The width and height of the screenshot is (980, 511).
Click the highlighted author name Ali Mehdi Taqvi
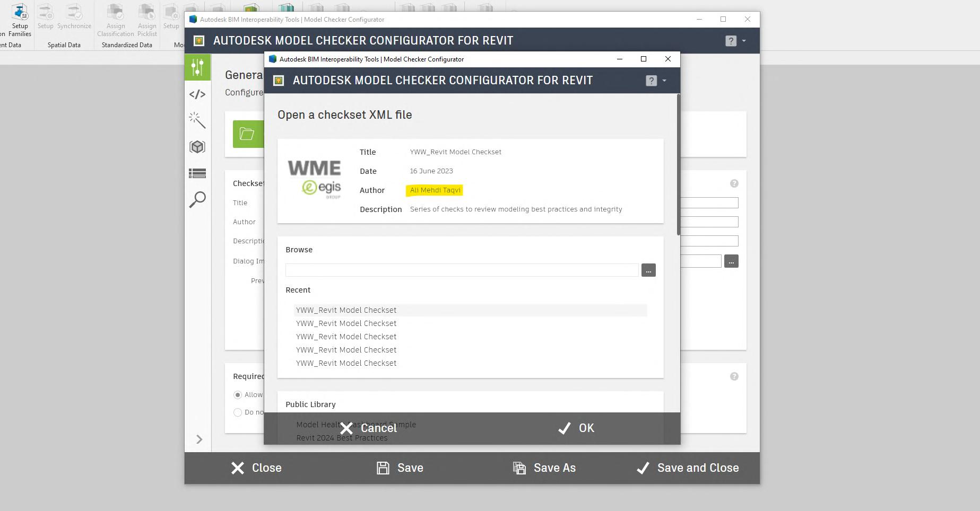(435, 190)
